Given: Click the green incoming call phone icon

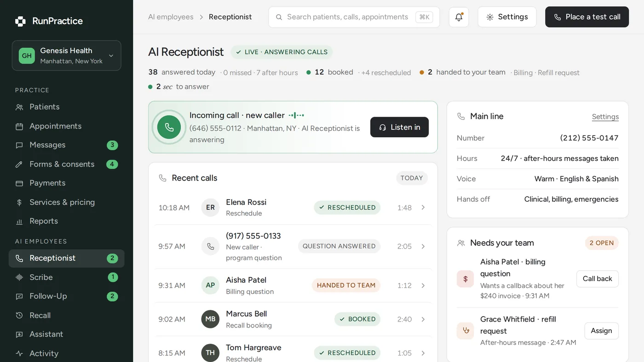Looking at the screenshot, I should click(169, 127).
